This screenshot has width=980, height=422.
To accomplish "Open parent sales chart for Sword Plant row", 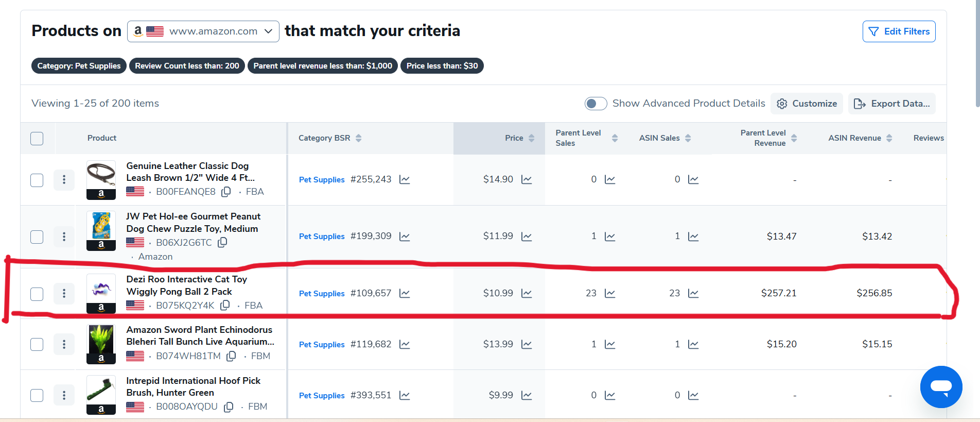I will [610, 344].
